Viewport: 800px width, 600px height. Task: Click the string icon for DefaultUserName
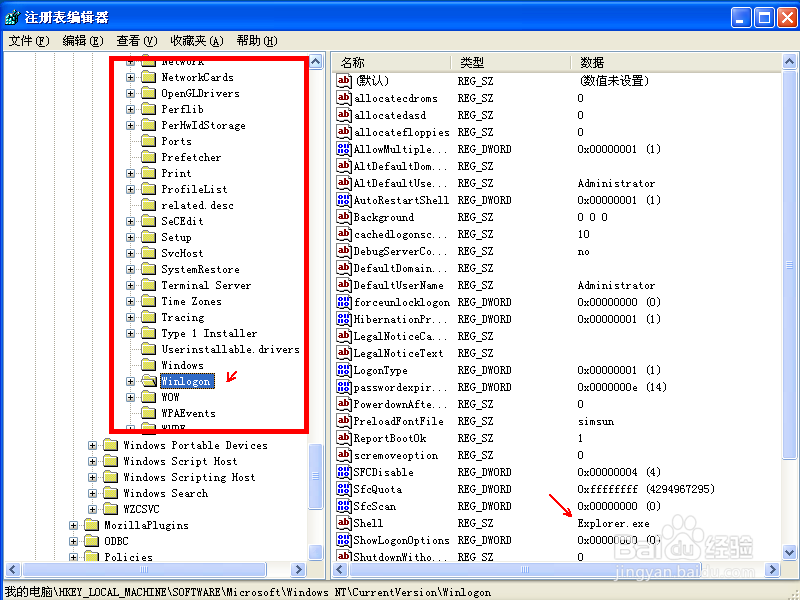click(x=344, y=285)
